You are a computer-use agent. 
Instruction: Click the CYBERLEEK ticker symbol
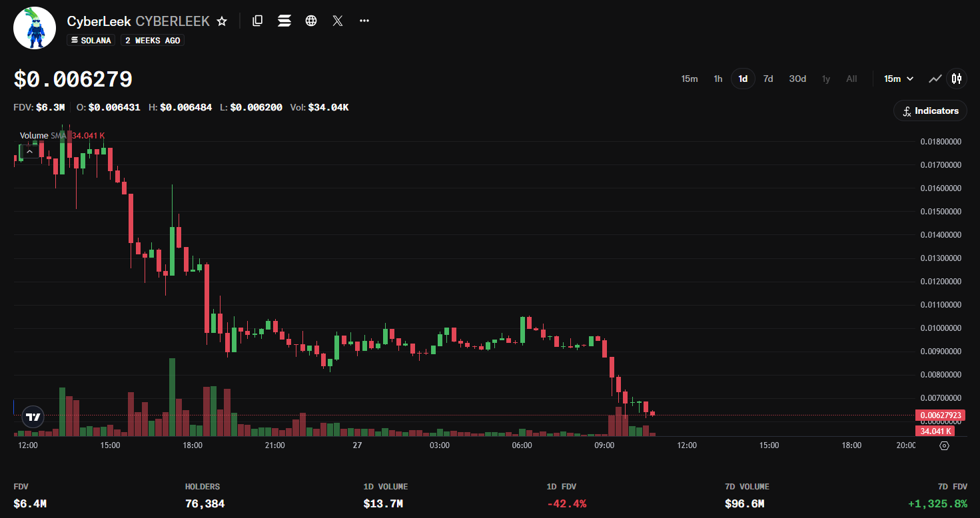coord(173,21)
